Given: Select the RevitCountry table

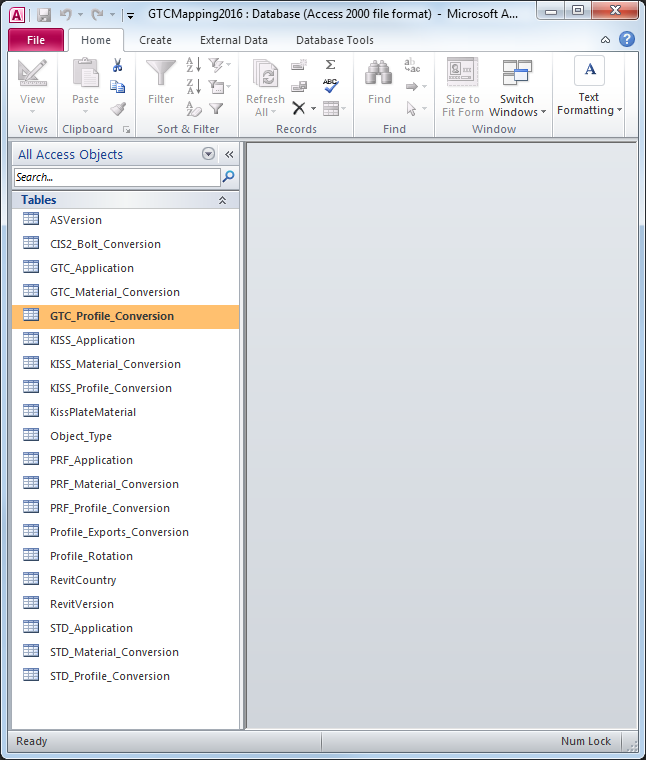Looking at the screenshot, I should click(x=126, y=580).
